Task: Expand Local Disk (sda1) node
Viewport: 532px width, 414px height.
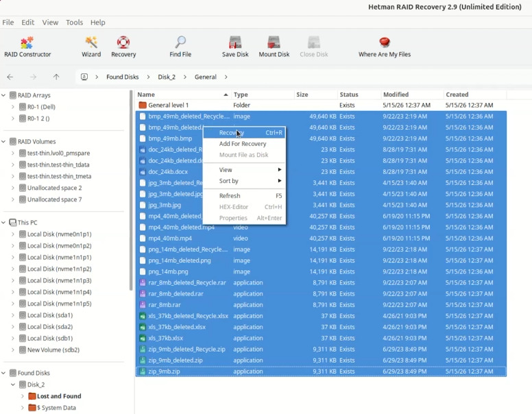Action: click(13, 315)
